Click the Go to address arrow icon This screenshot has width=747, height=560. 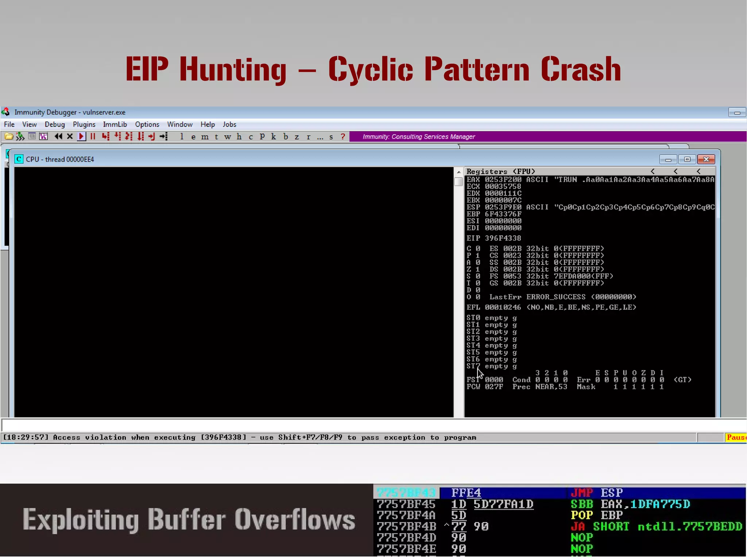pos(164,137)
